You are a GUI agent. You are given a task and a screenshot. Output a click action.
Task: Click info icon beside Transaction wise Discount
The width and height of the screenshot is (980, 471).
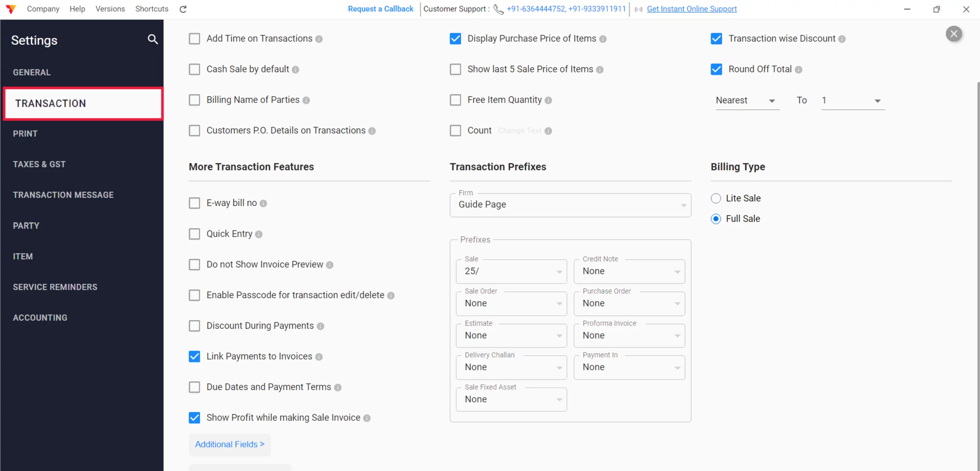(842, 39)
